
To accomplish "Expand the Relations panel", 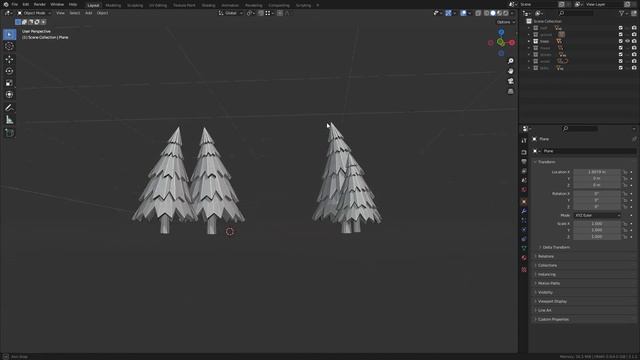I will (x=546, y=256).
